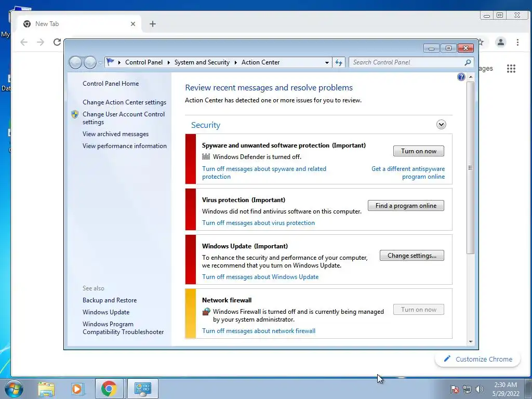This screenshot has height=399, width=532.
Task: Open View performance information
Action: pyautogui.click(x=125, y=146)
